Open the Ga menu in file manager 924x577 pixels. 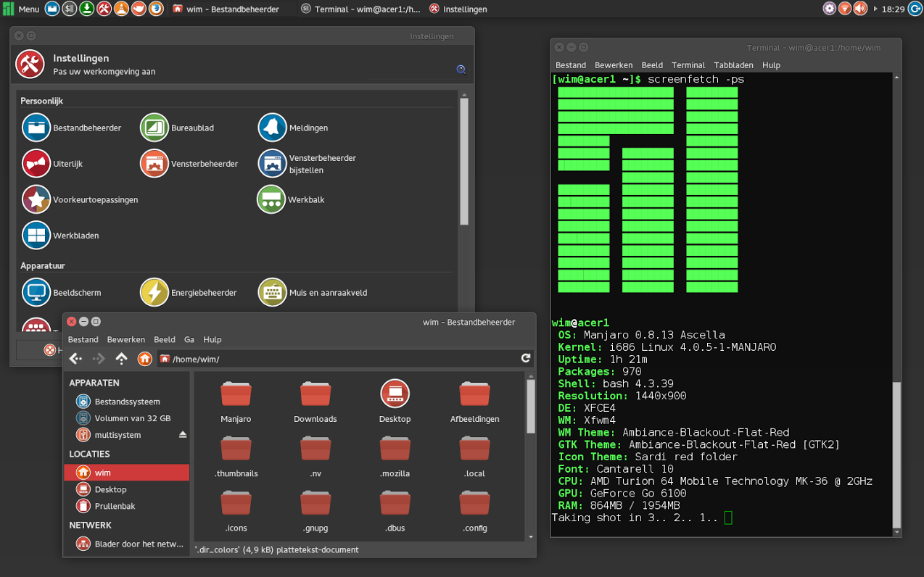click(189, 339)
